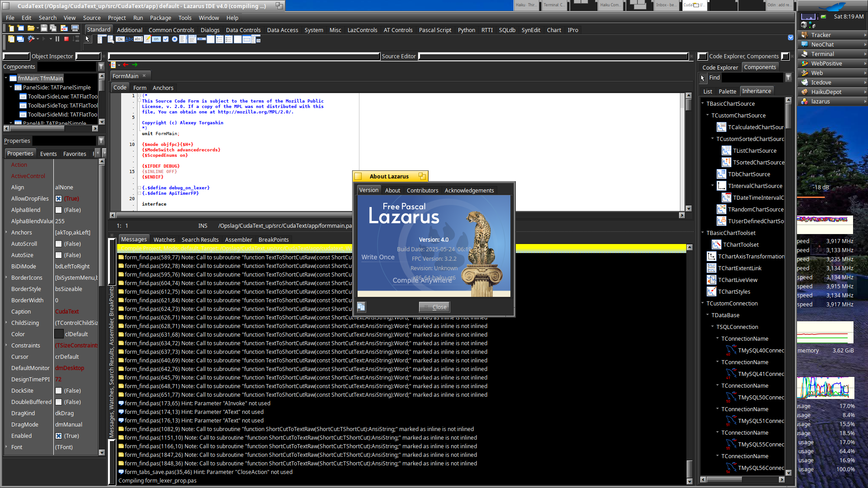Screen dimensions: 868x488
Task: Click copy version info icon in About dialog
Action: [361, 307]
